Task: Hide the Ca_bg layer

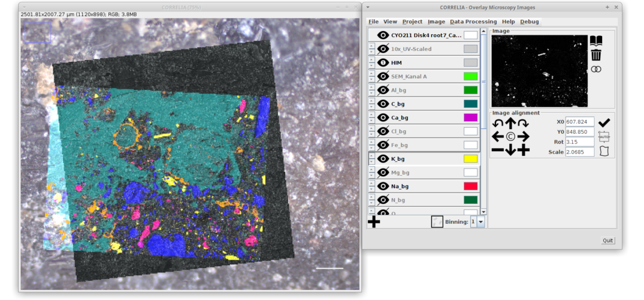Action: coord(383,118)
